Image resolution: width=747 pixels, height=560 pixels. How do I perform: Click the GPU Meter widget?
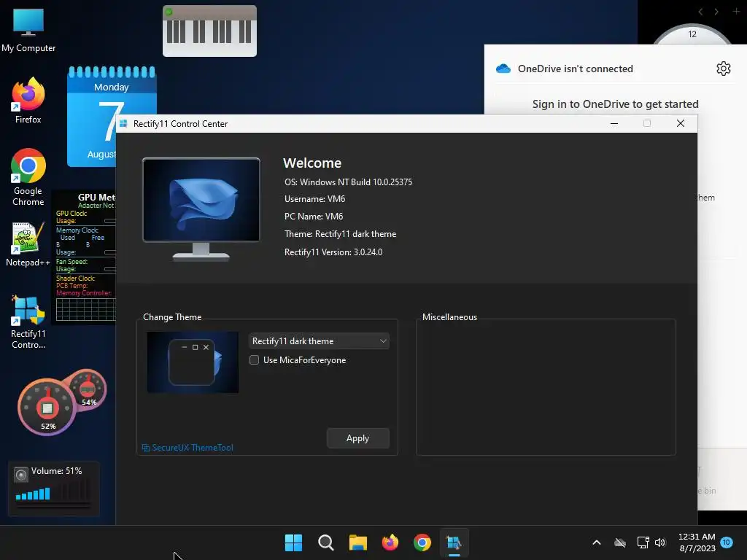[83, 257]
